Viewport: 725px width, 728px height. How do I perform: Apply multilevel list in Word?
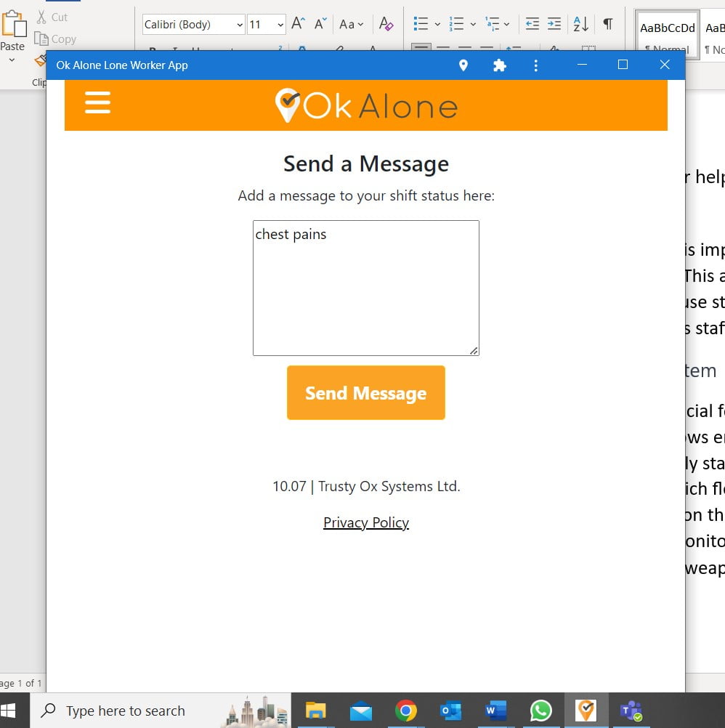(x=492, y=24)
